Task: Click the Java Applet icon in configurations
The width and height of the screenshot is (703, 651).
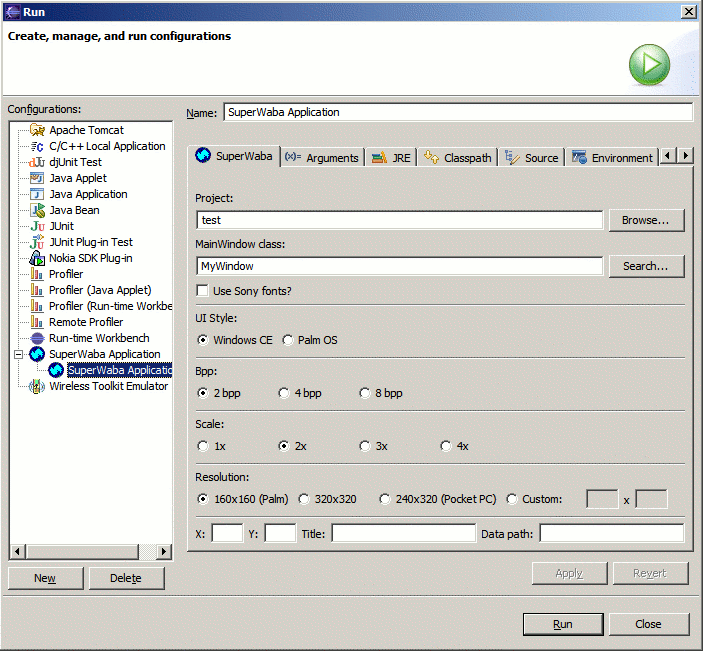Action: [37, 178]
